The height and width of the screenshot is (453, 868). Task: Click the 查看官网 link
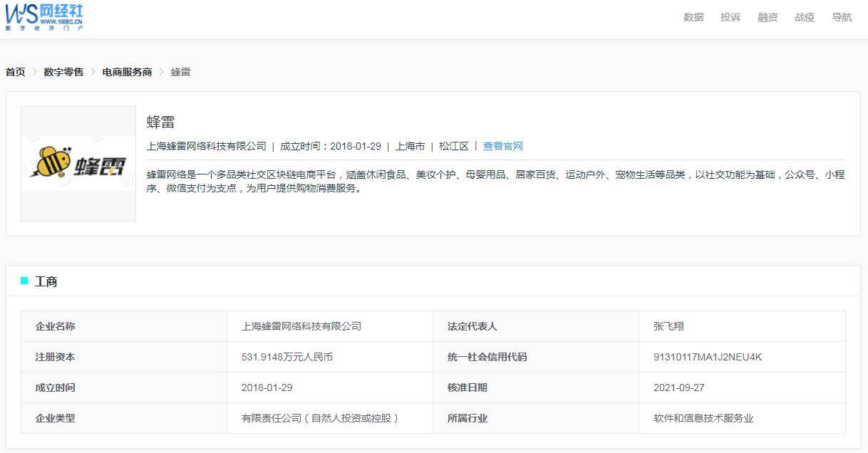503,146
